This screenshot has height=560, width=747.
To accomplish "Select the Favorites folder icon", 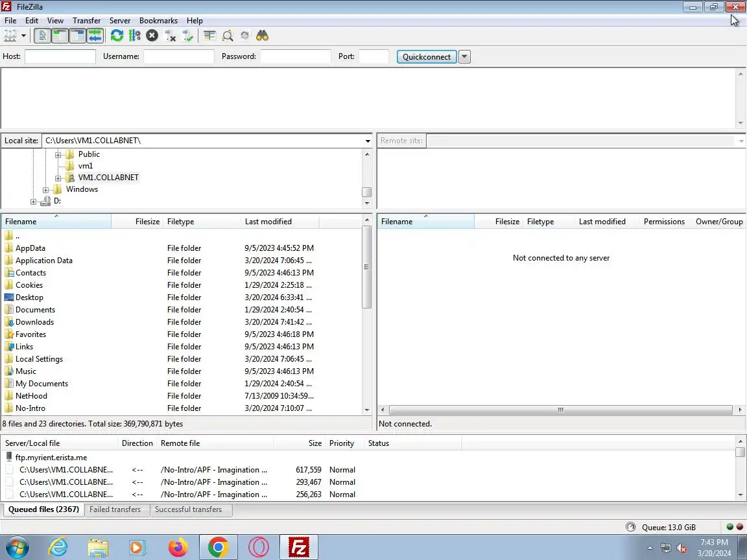I will point(8,334).
